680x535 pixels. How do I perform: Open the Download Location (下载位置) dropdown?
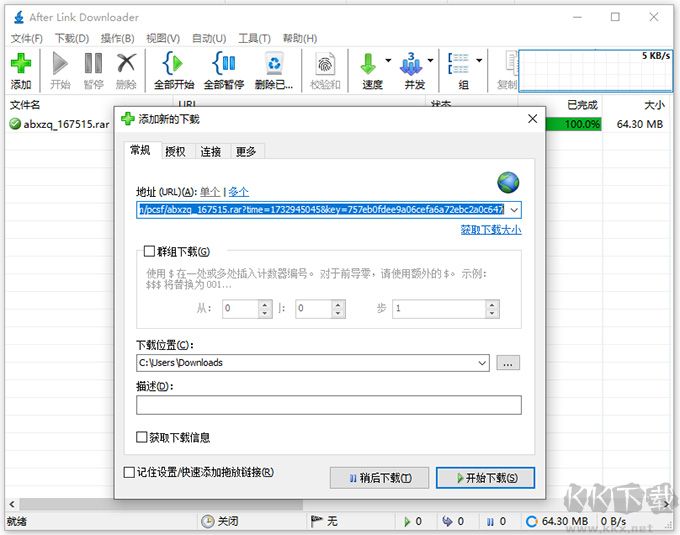[482, 363]
